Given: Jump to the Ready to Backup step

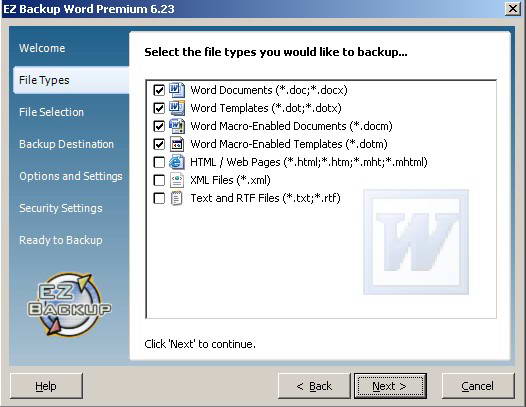Looking at the screenshot, I should 61,240.
